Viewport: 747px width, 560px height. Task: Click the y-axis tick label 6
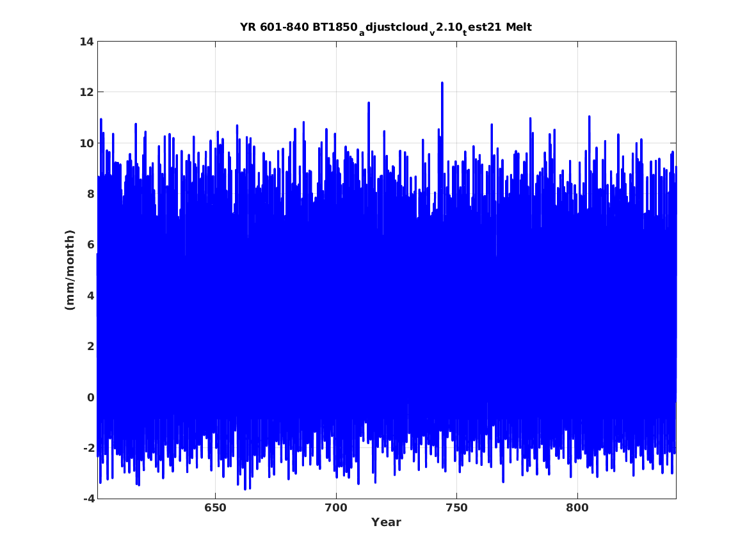90,244
